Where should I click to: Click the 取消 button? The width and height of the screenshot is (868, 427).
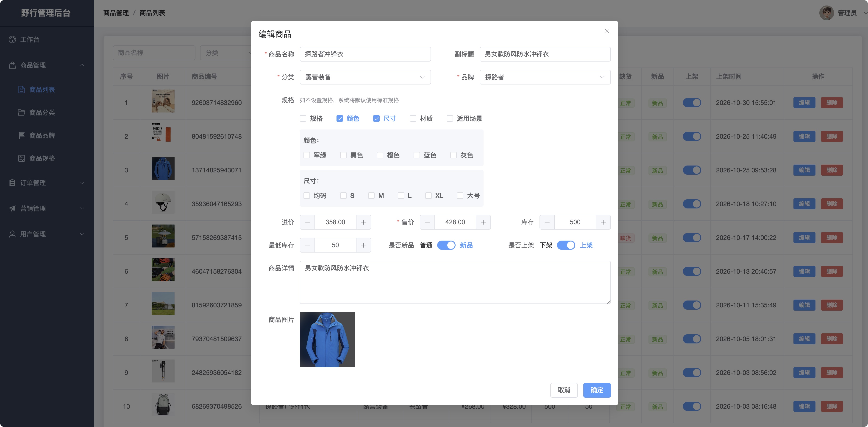click(564, 390)
